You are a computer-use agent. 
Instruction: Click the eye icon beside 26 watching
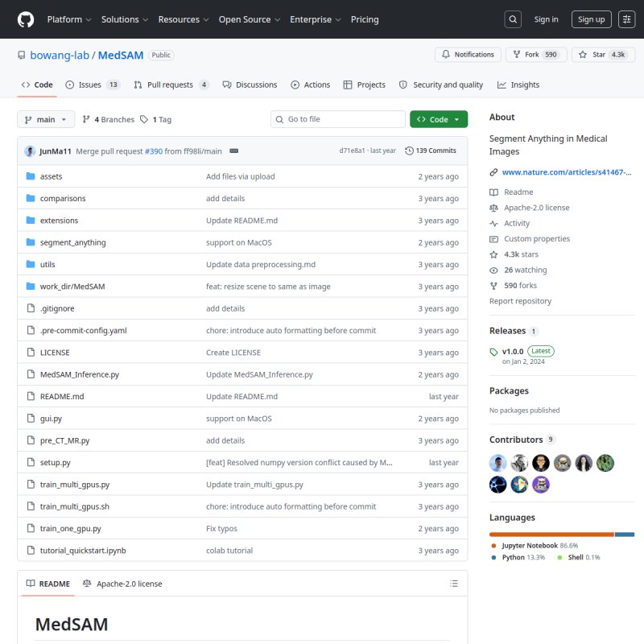click(x=493, y=270)
